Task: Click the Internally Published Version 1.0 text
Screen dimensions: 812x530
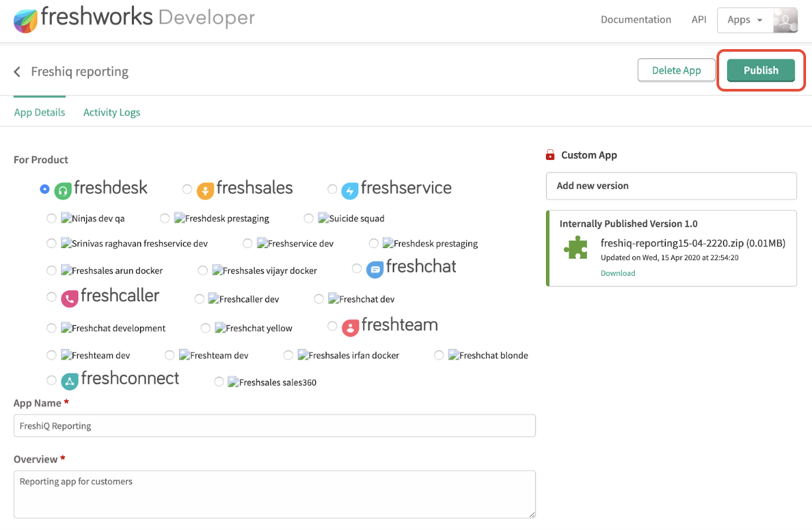Action: [x=628, y=224]
